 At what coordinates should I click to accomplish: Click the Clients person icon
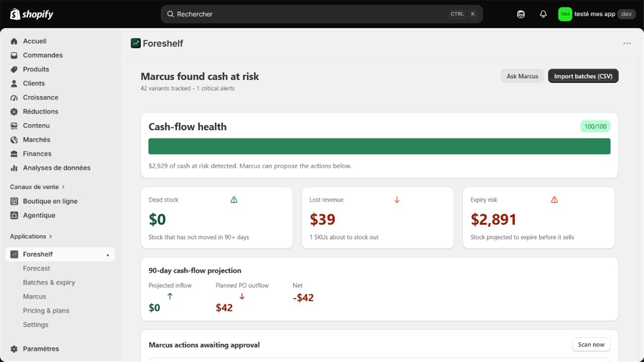[x=14, y=83]
